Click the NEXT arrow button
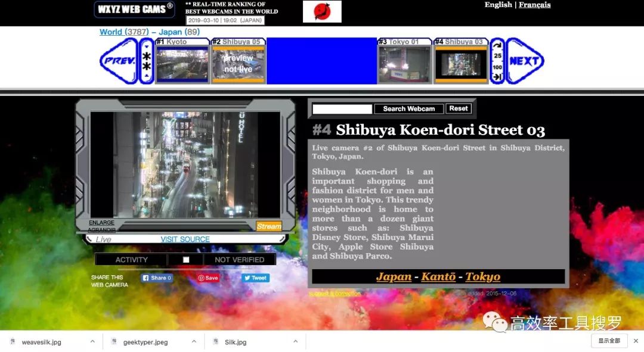This screenshot has width=644, height=352. point(525,61)
